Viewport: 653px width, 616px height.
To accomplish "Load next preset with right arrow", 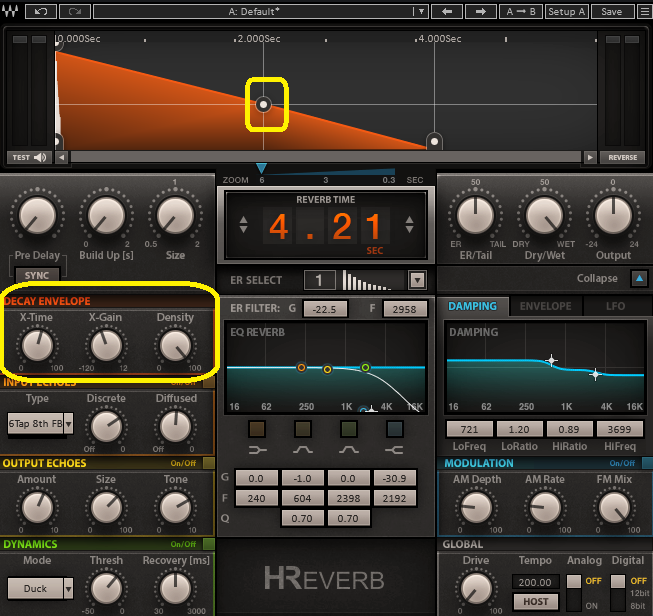I will tap(481, 12).
